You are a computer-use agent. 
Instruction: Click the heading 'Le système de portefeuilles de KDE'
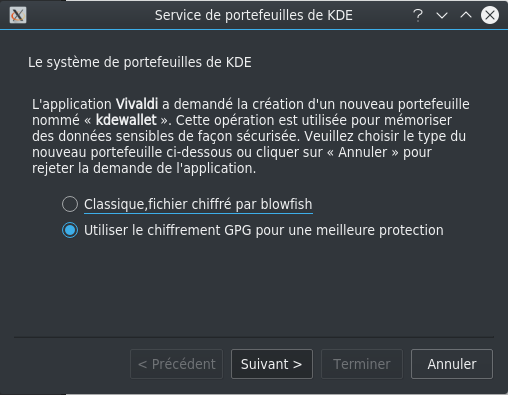click(140, 62)
